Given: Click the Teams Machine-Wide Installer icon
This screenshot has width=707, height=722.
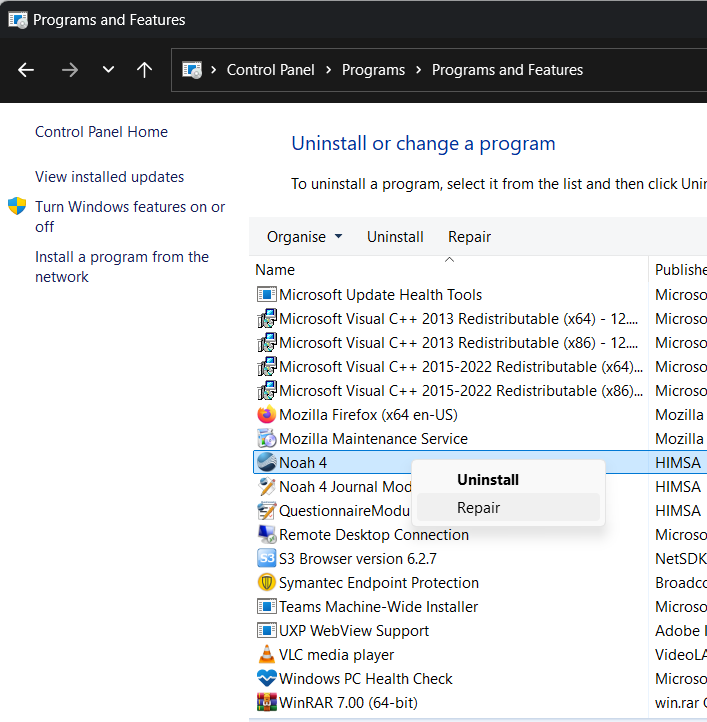Looking at the screenshot, I should pos(266,606).
